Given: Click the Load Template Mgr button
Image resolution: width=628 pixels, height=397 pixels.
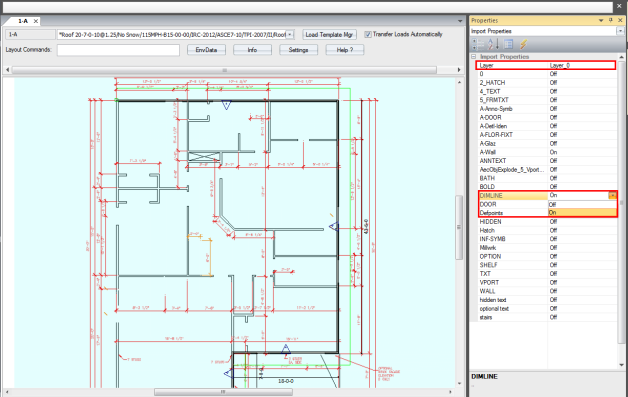Looking at the screenshot, I should pyautogui.click(x=329, y=35).
